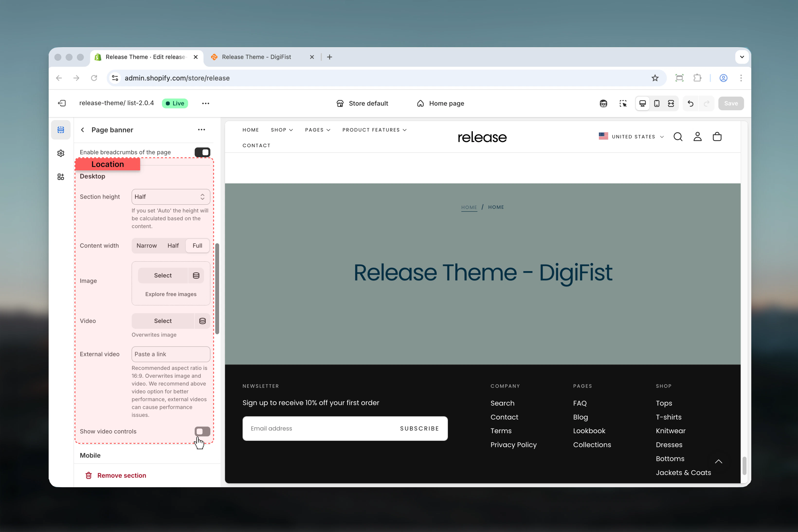Open the browser tab search chevron
Viewport: 798px width, 532px height.
[x=742, y=57]
